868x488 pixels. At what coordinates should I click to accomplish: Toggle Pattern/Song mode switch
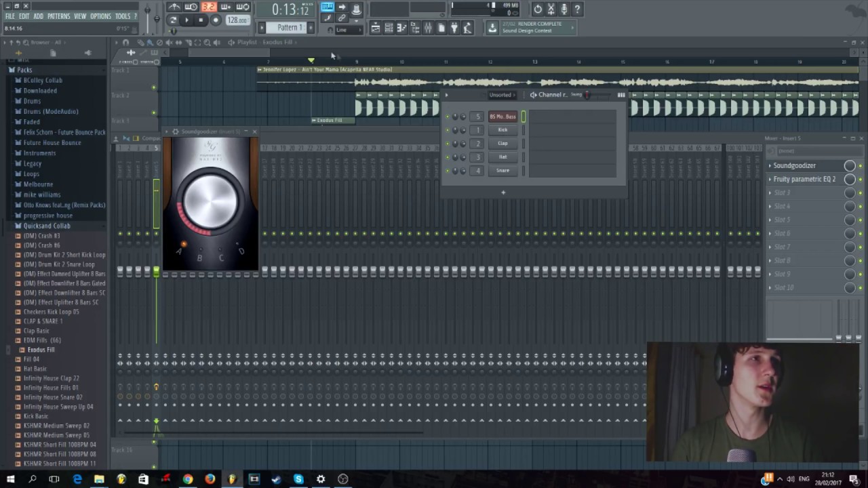click(173, 20)
